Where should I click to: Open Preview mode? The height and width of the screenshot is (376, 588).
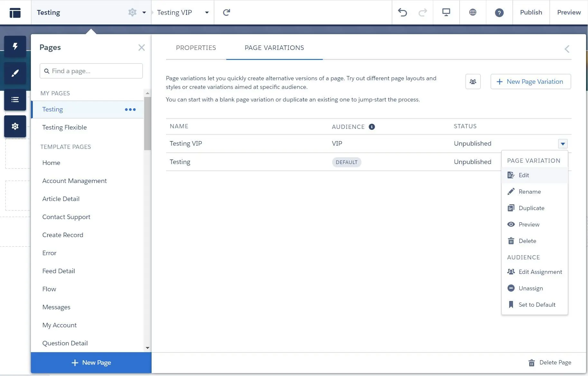coord(569,12)
